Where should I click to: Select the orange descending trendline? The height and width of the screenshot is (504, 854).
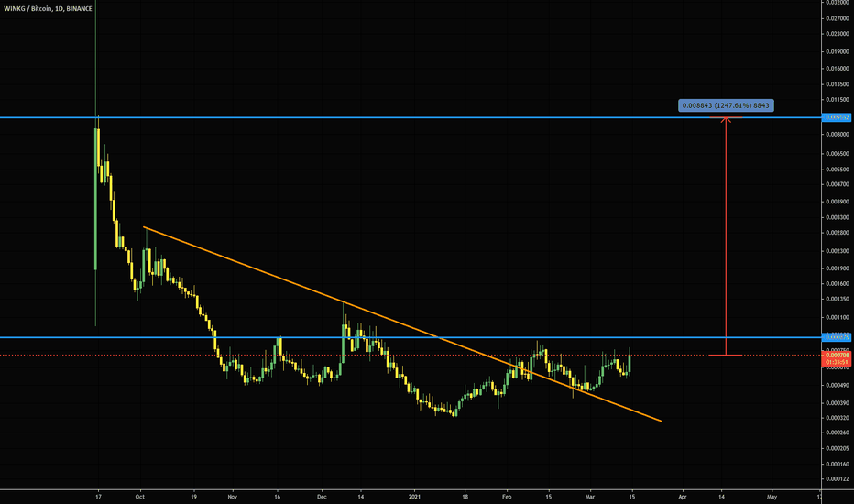[402, 323]
